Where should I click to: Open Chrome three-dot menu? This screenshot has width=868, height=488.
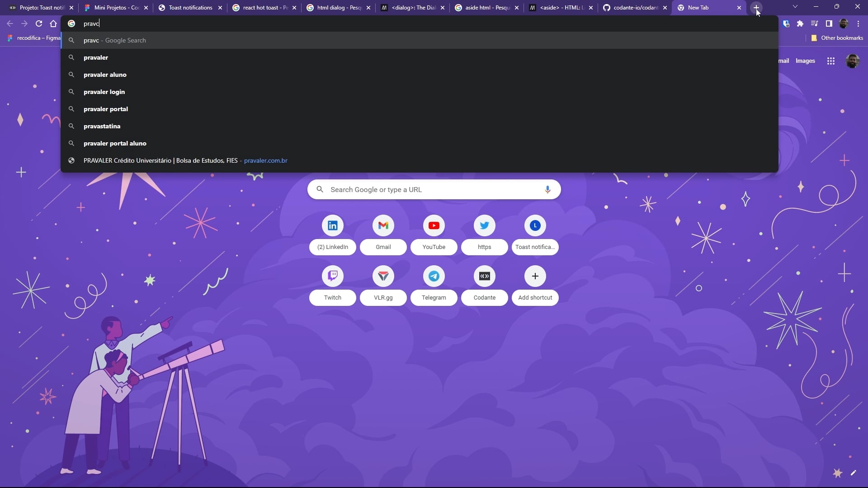click(x=858, y=23)
